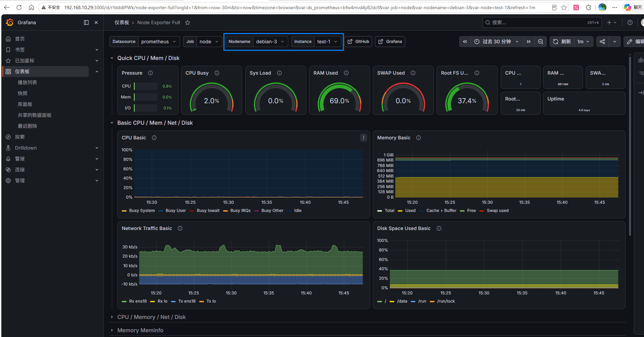Open the Job node dropdown
644x337 pixels.
tap(209, 42)
